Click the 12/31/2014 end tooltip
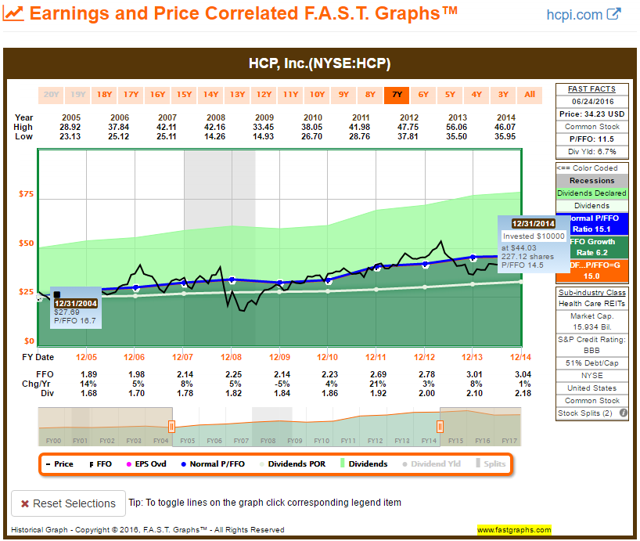This screenshot has width=640, height=541. coord(533,244)
